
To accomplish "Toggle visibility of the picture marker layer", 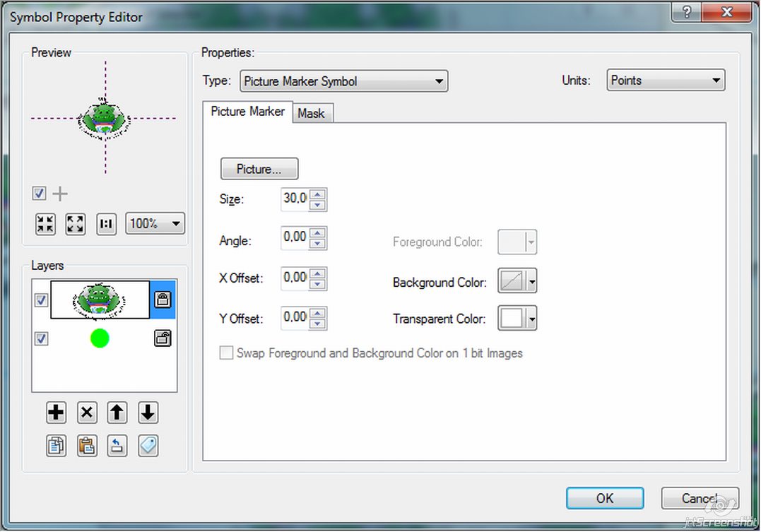I will [x=41, y=300].
